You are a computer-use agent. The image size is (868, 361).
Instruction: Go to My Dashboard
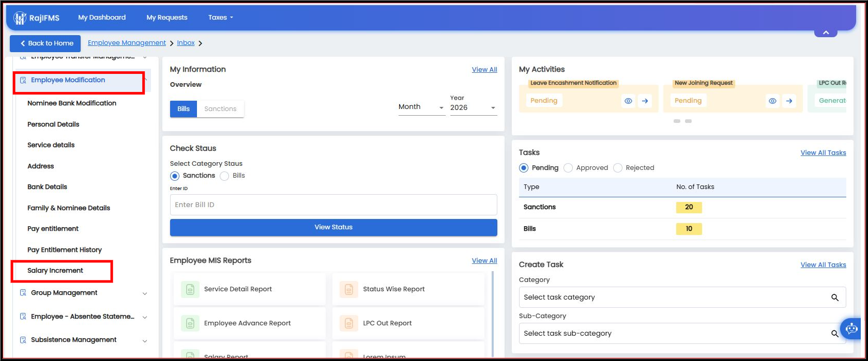(x=102, y=18)
